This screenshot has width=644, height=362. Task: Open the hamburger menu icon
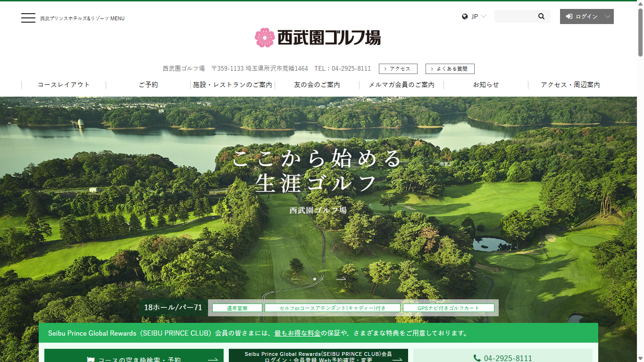[x=28, y=18]
